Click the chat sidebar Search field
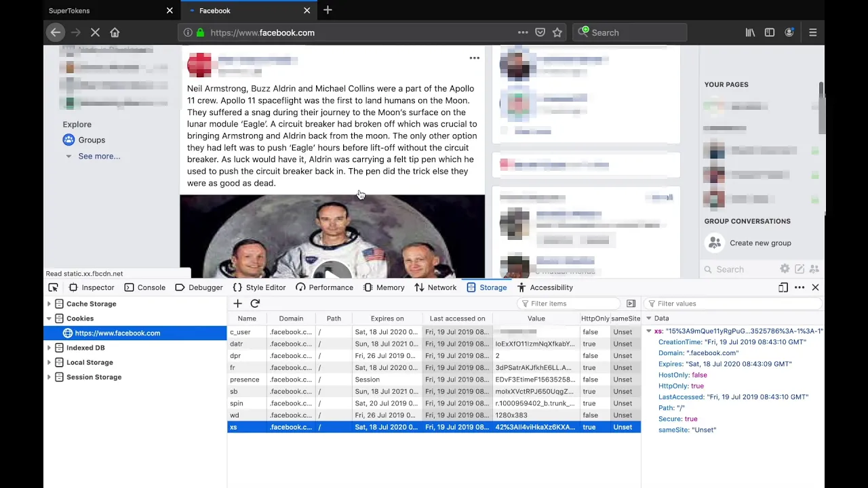 coord(739,269)
